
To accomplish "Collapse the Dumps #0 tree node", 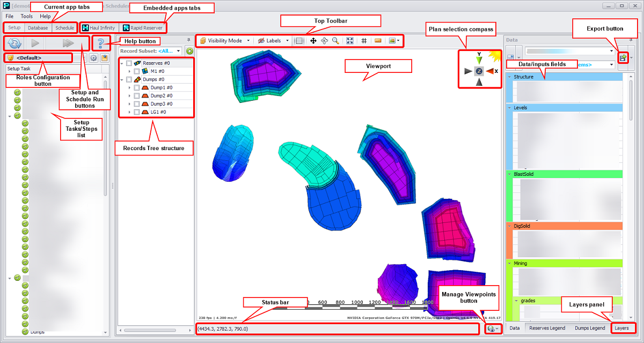I will (122, 79).
